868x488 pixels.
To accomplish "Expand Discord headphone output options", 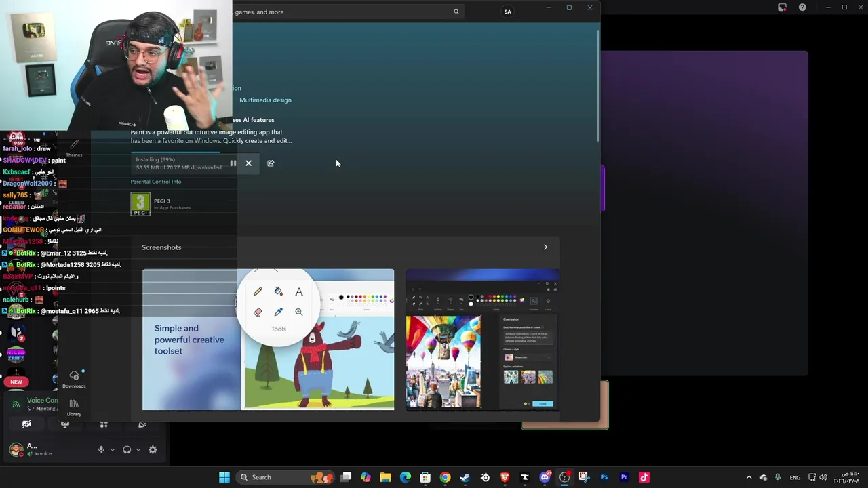I will click(x=138, y=449).
